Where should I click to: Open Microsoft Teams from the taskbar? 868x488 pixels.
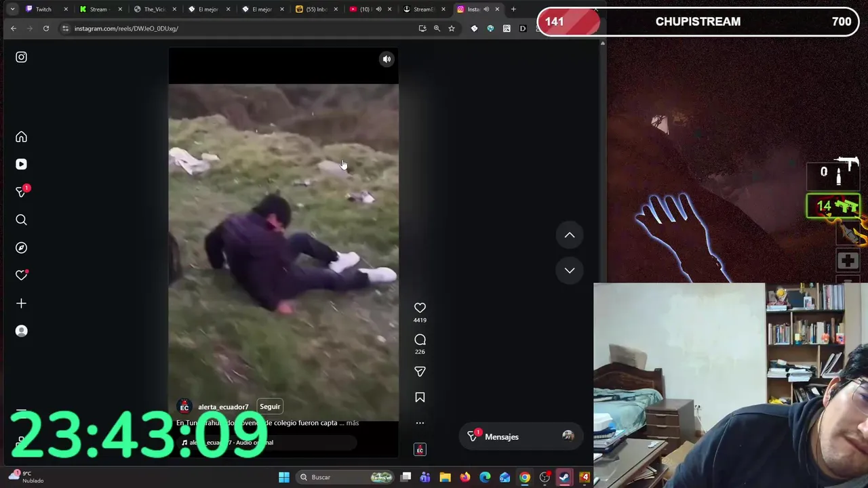[x=425, y=477]
